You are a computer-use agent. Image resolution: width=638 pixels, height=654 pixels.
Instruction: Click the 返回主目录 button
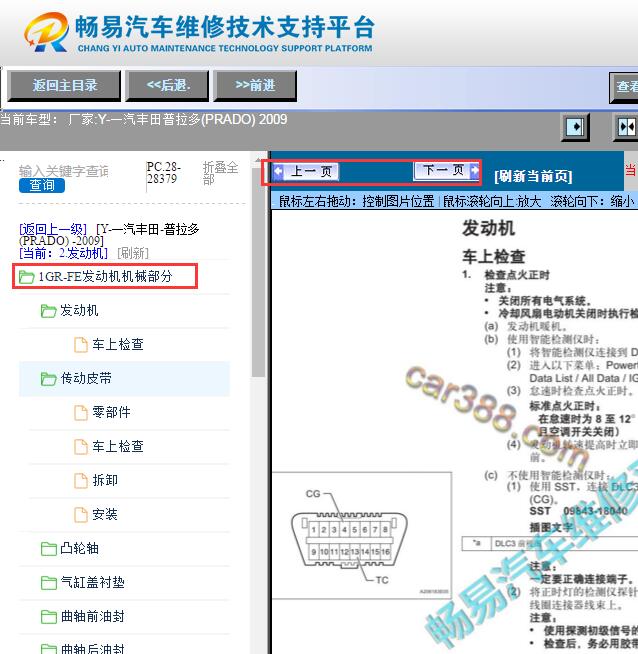(x=64, y=86)
